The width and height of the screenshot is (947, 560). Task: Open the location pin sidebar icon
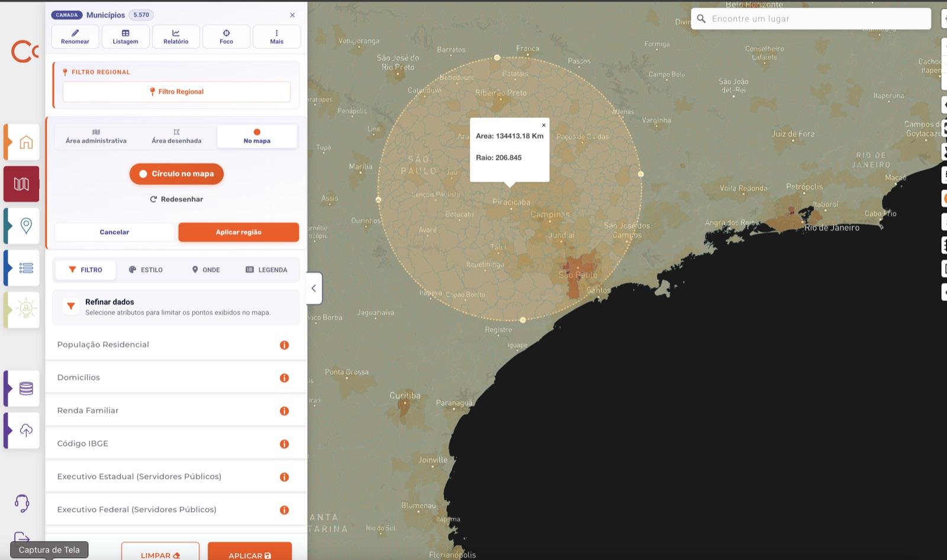(25, 226)
